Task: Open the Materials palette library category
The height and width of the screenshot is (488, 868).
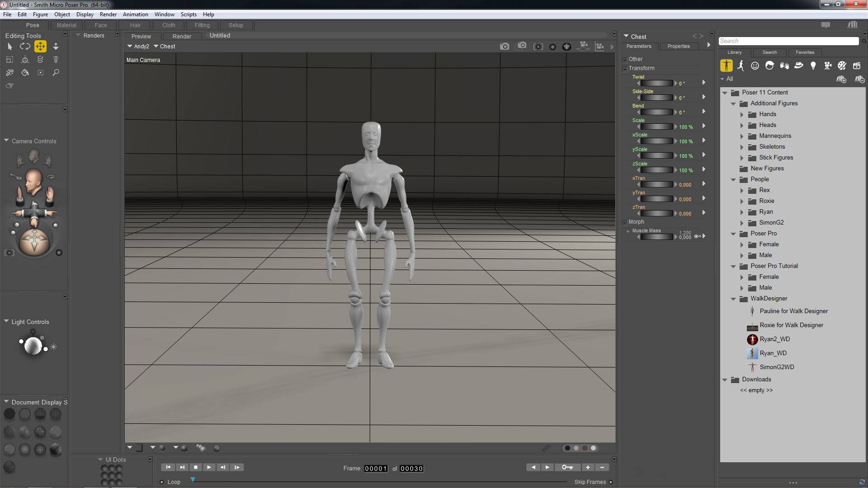Action: click(842, 66)
